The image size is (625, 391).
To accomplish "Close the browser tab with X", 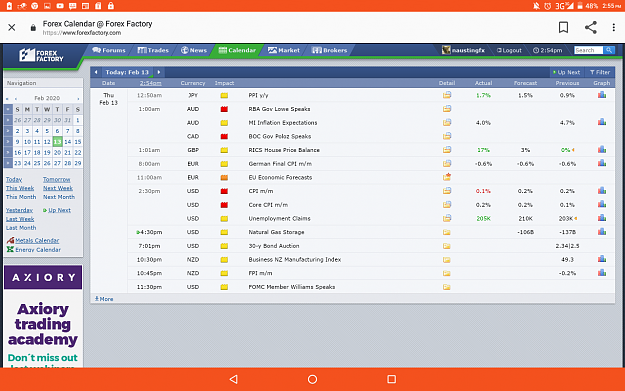I will point(12,27).
